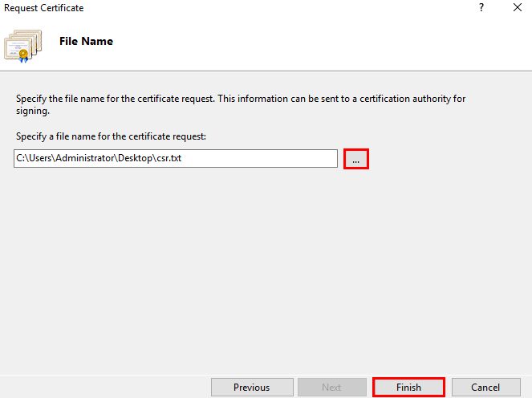Click the certification authority description paragraph
532x398 pixels.
point(241,104)
